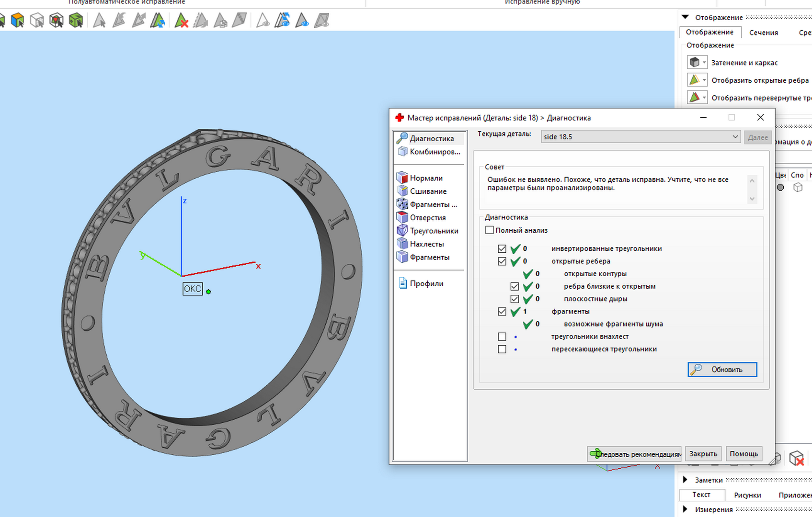This screenshot has height=517, width=812.
Task: Collapse the Отображение panel section
Action: (685, 17)
